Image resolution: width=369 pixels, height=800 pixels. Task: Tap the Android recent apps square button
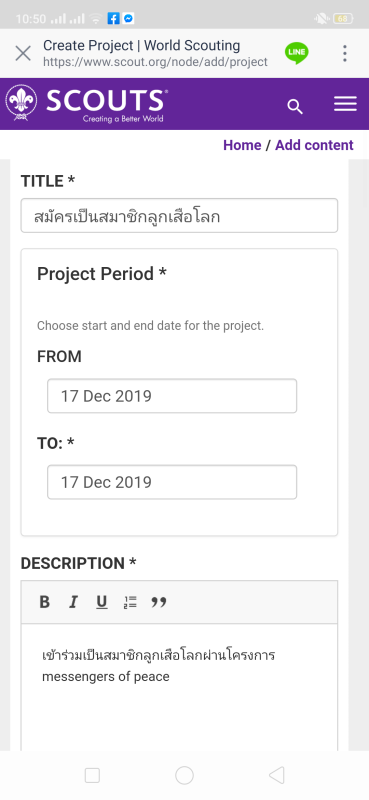coord(92,776)
